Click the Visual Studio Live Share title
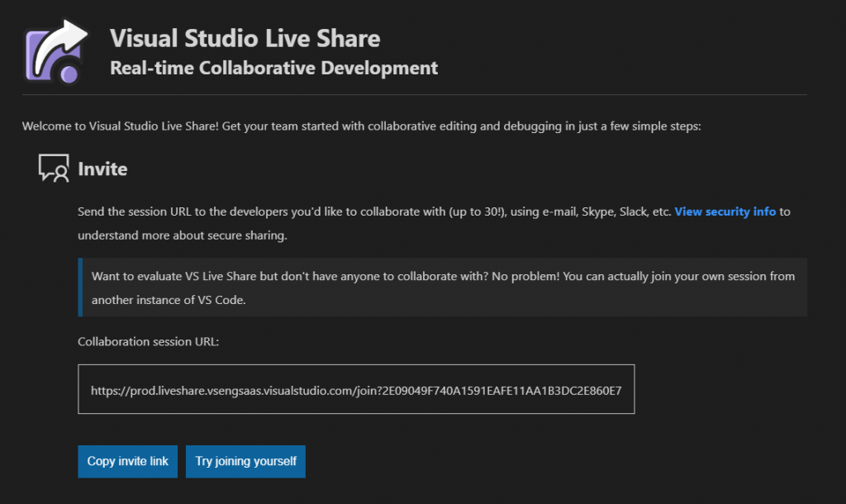 point(245,38)
